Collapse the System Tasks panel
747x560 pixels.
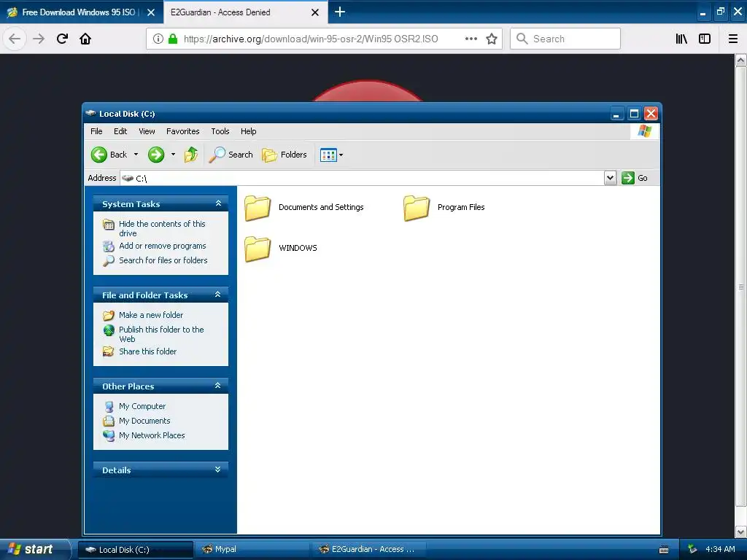218,203
